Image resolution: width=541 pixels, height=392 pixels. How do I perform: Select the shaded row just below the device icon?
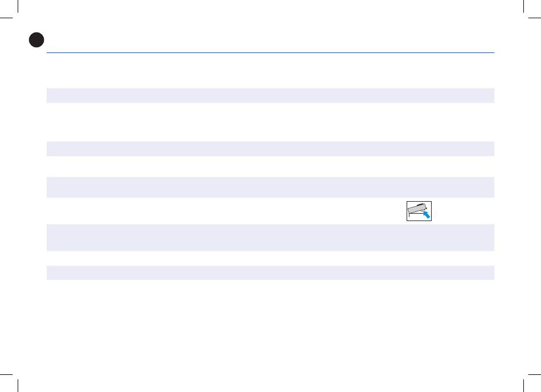coord(270,237)
